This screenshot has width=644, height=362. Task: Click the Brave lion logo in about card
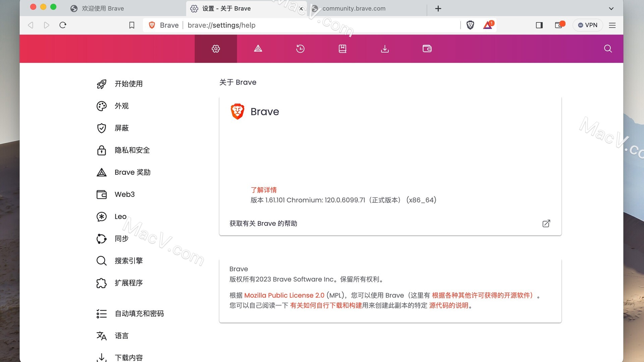pyautogui.click(x=237, y=112)
